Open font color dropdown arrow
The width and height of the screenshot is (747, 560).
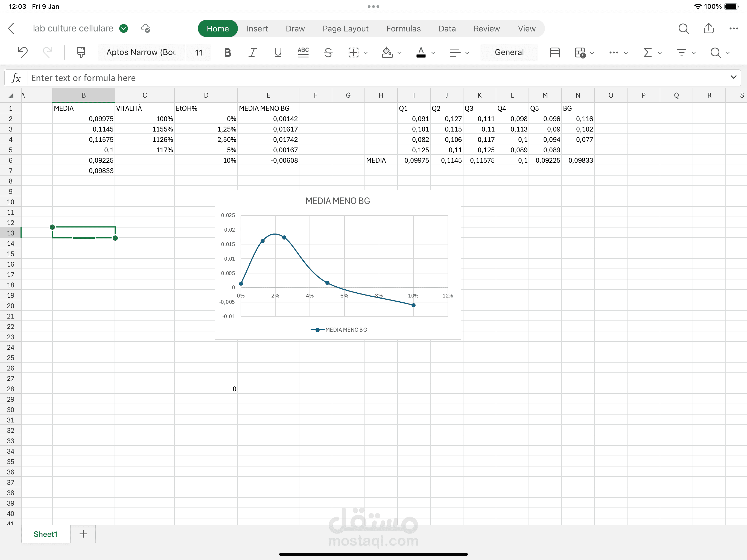click(433, 53)
